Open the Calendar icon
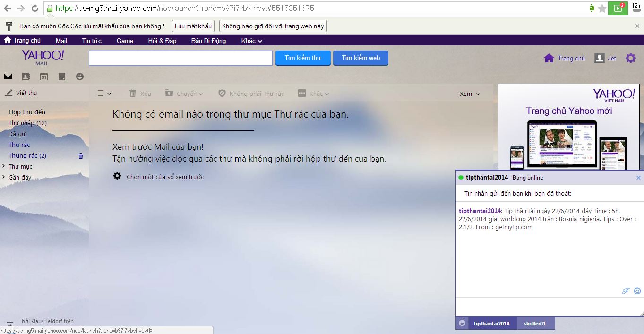The width and height of the screenshot is (644, 334). [43, 77]
